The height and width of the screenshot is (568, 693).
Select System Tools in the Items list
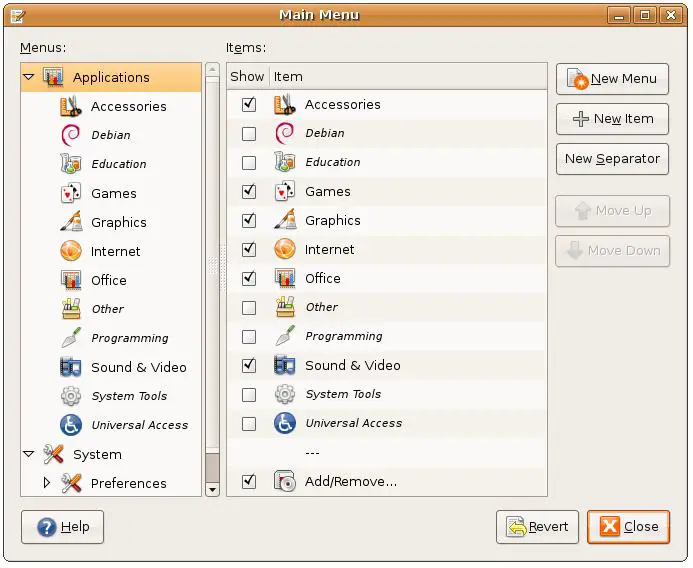coord(387,394)
